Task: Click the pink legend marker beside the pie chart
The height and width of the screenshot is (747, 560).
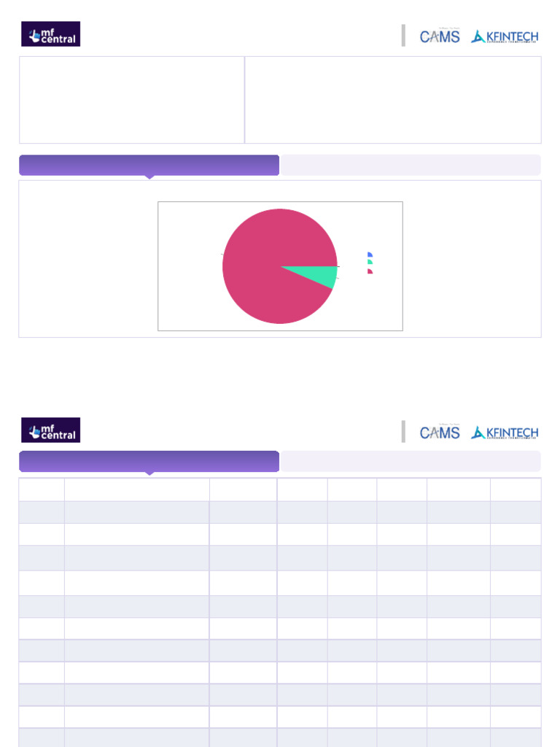Action: tap(370, 271)
